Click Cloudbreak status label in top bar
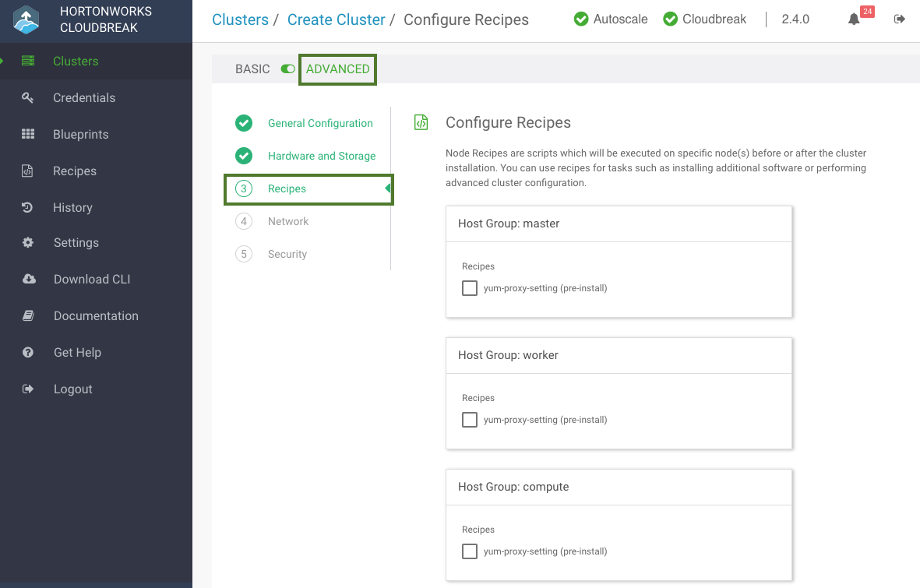The height and width of the screenshot is (588, 920). point(714,19)
